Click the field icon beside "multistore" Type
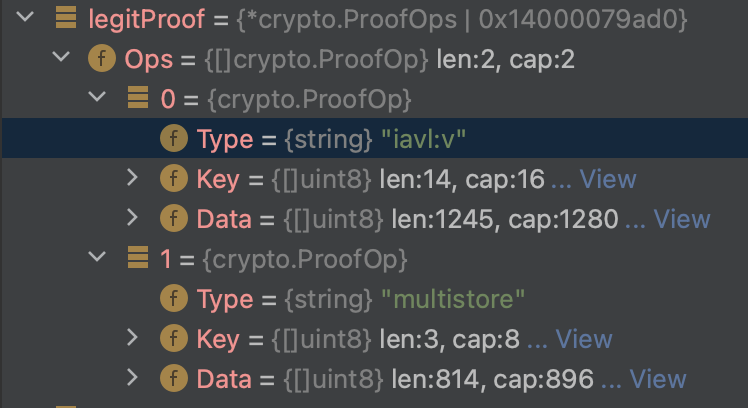 pos(173,299)
